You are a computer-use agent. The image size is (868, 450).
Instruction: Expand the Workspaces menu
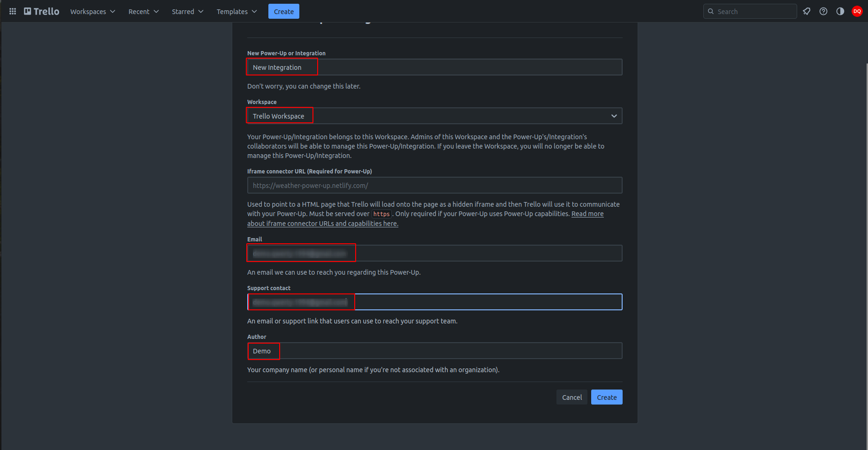pos(92,11)
